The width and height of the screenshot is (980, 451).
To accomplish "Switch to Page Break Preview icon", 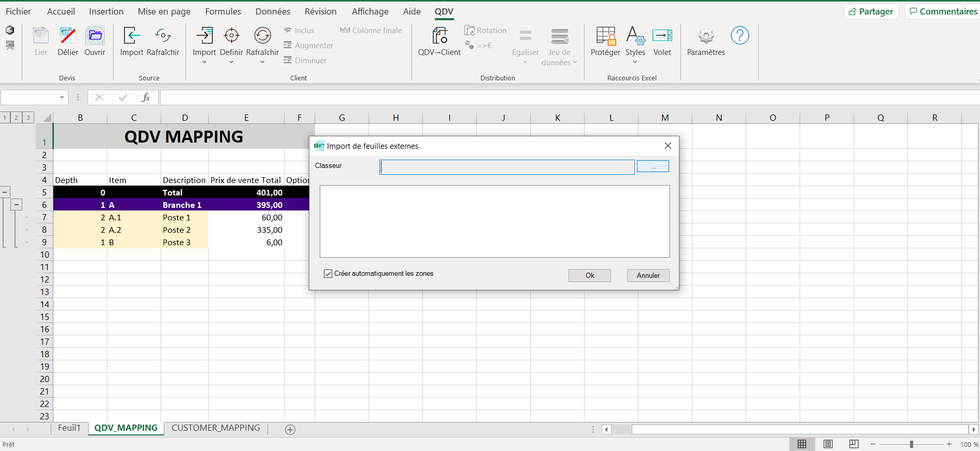I will (854, 444).
